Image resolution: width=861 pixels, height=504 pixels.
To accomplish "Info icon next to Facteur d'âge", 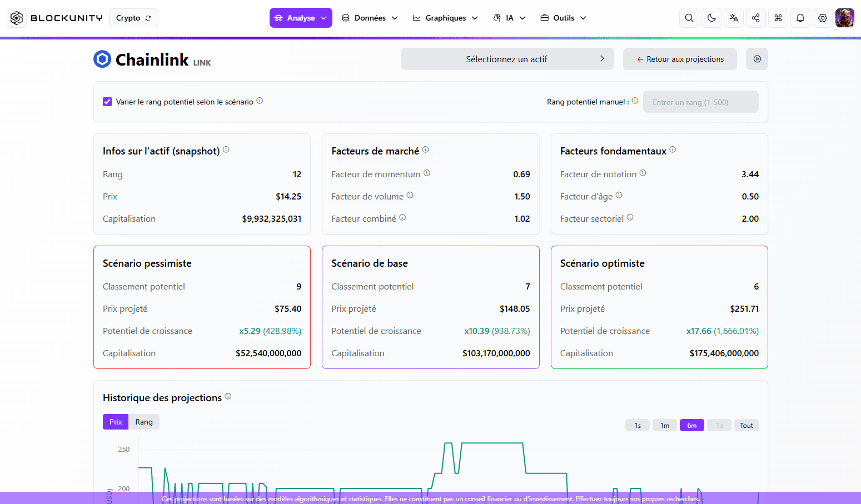I will coord(619,195).
